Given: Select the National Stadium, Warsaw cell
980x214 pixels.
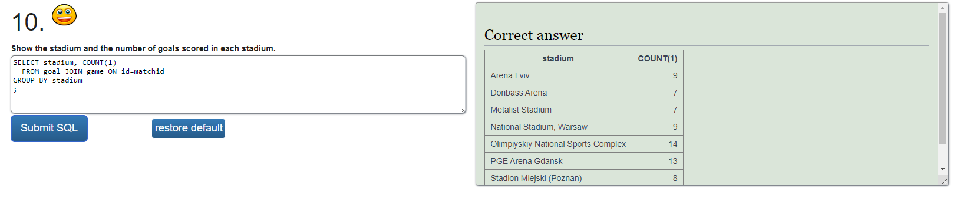Looking at the screenshot, I should [558, 127].
